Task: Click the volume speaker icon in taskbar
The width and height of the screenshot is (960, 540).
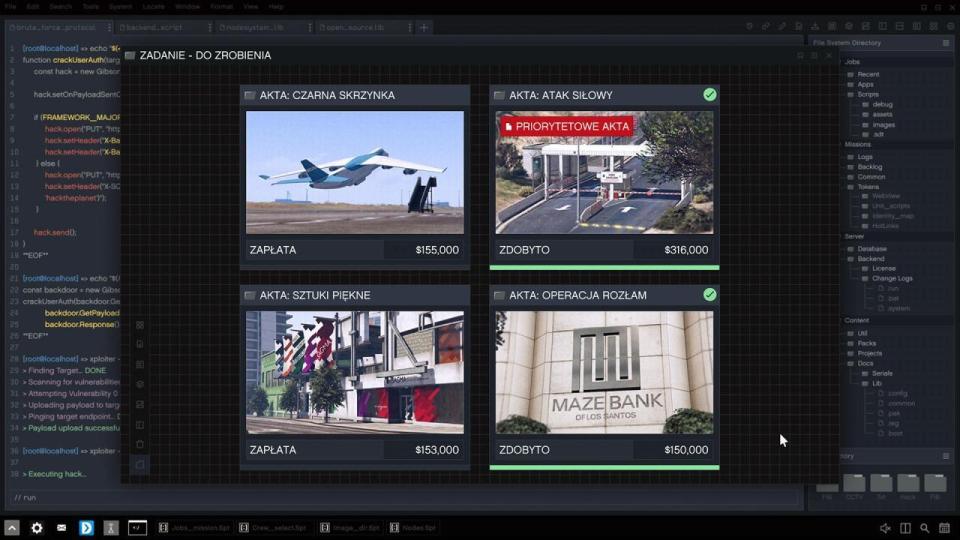Action: point(885,528)
